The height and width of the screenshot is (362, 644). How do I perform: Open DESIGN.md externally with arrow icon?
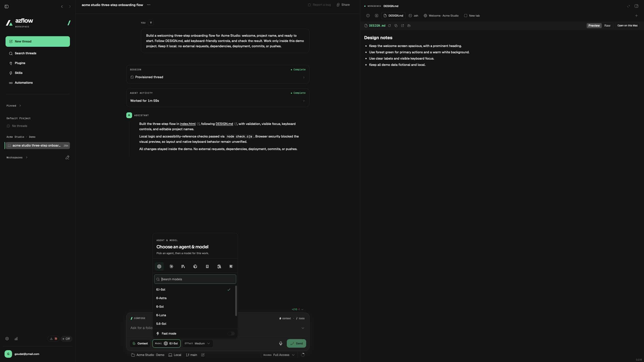coord(403,26)
